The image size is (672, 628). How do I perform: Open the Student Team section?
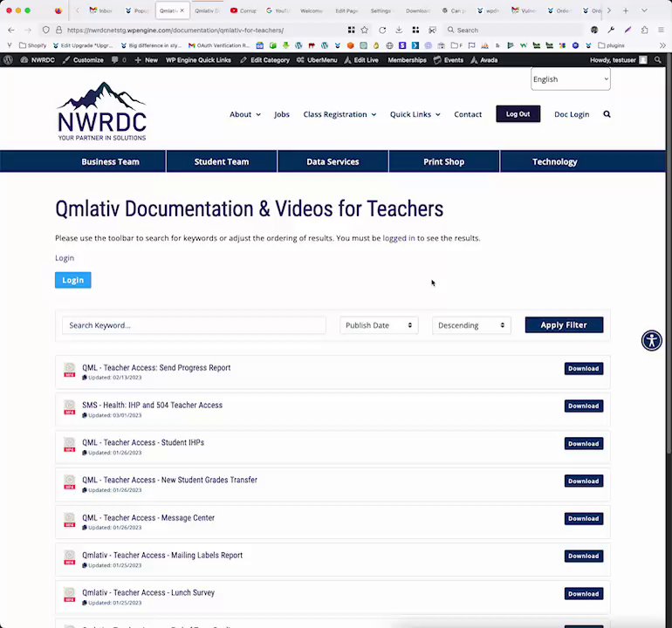[x=222, y=162]
